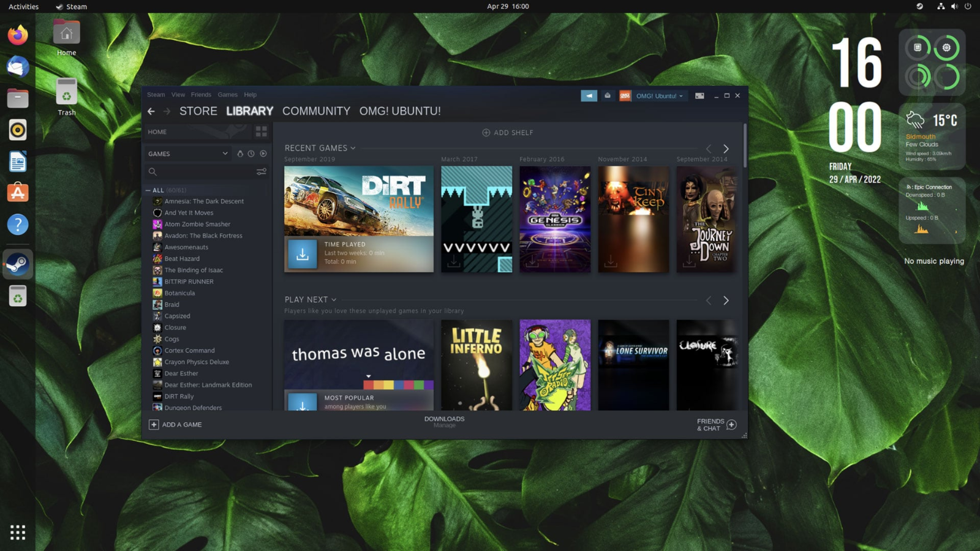Select the VVVVVV game cover
This screenshot has height=551, width=980.
[477, 219]
